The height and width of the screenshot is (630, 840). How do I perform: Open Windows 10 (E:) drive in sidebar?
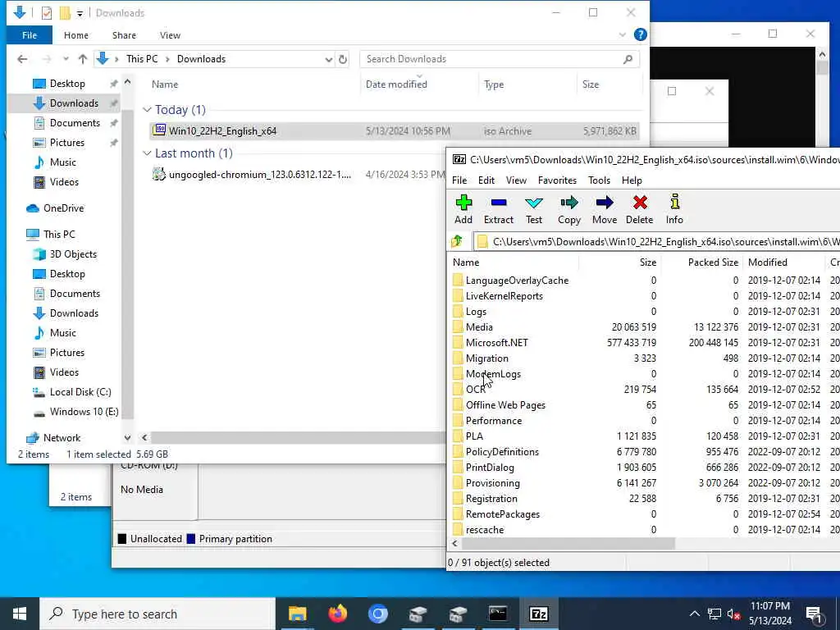point(84,412)
